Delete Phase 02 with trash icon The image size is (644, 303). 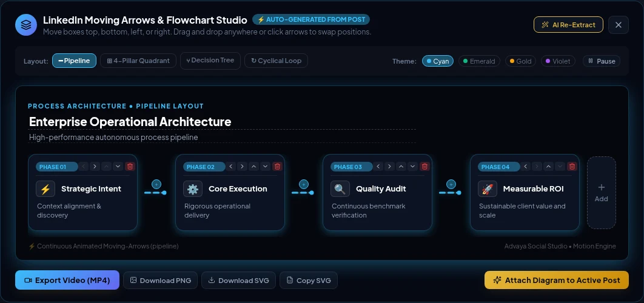[x=278, y=166]
